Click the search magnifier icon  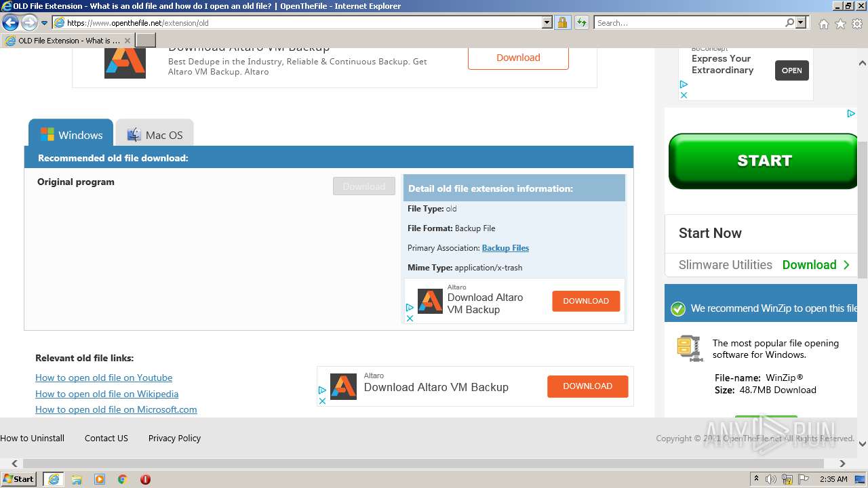pos(789,22)
